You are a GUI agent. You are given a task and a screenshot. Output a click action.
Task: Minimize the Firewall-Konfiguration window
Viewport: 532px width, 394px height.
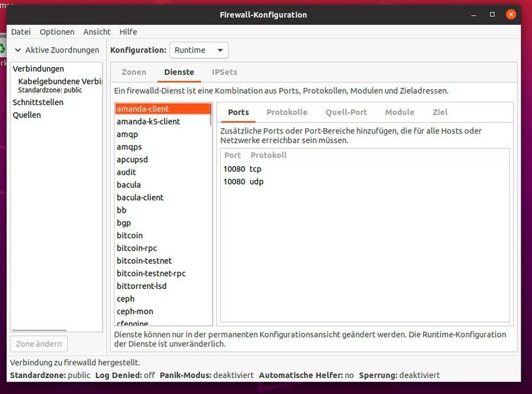coord(473,15)
